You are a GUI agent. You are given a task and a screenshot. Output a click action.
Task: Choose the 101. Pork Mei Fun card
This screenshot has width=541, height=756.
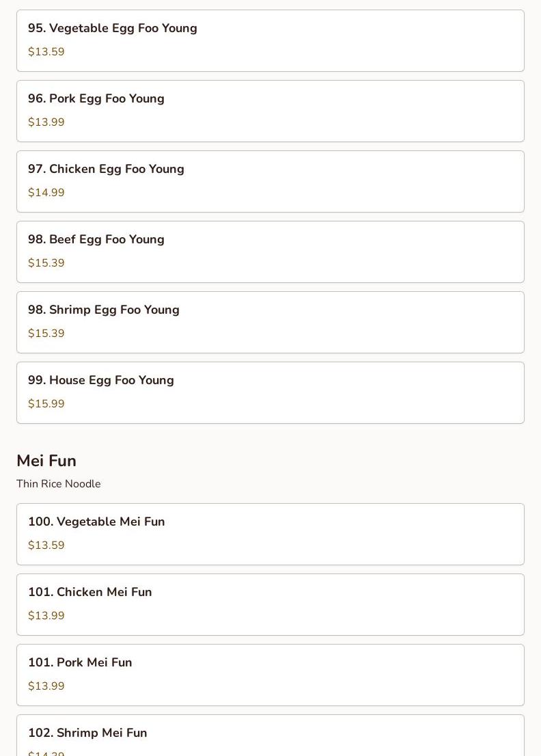click(x=270, y=675)
